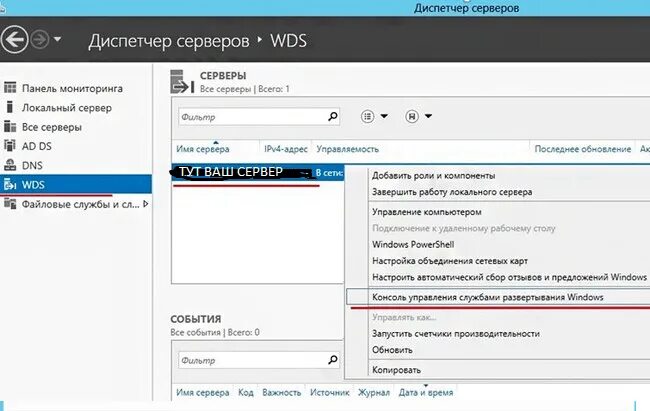Open the servers list criteria dropdown arrow
The height and width of the screenshot is (411, 650).
384,116
